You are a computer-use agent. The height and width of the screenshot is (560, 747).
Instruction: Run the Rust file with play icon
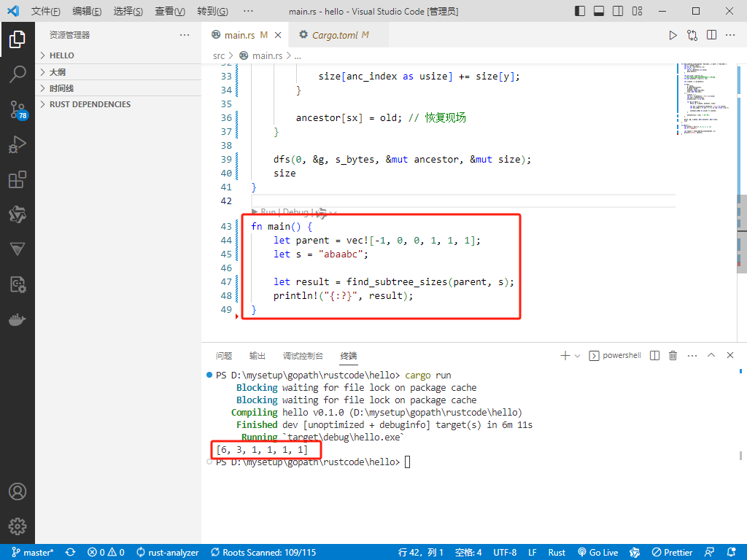pos(673,35)
